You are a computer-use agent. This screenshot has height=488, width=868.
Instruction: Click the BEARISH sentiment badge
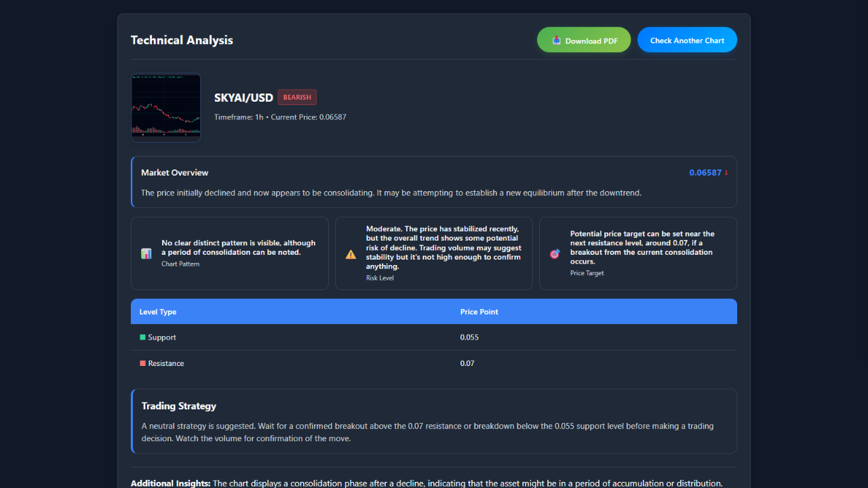click(296, 97)
